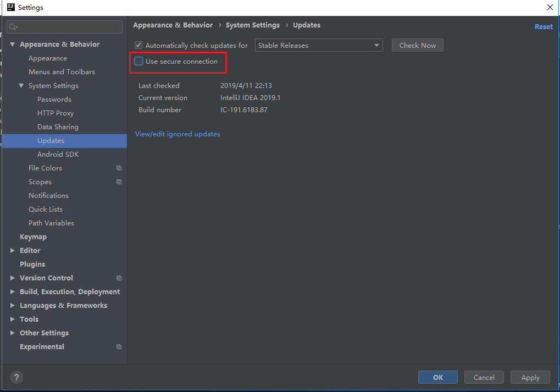
Task: Select the Passwords settings page
Action: point(54,100)
